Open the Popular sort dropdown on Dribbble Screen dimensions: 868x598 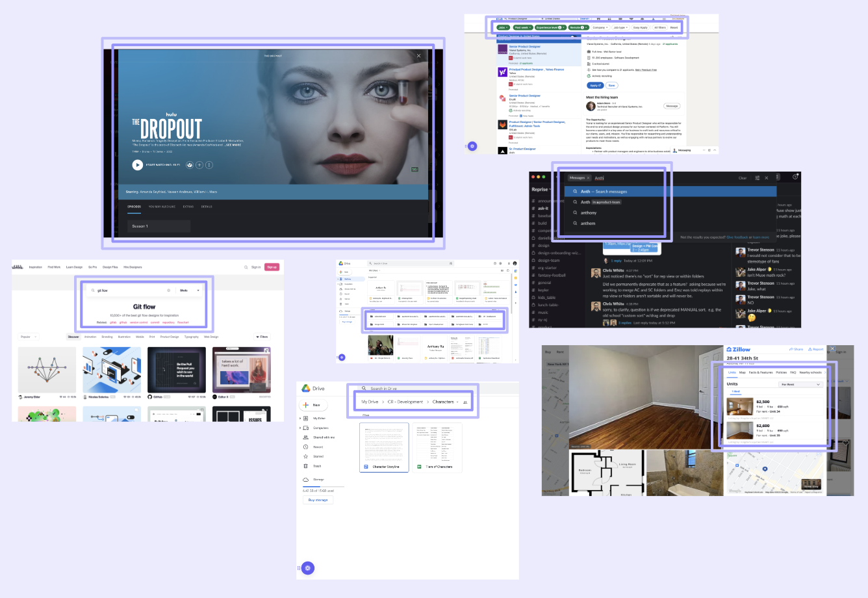click(x=29, y=337)
